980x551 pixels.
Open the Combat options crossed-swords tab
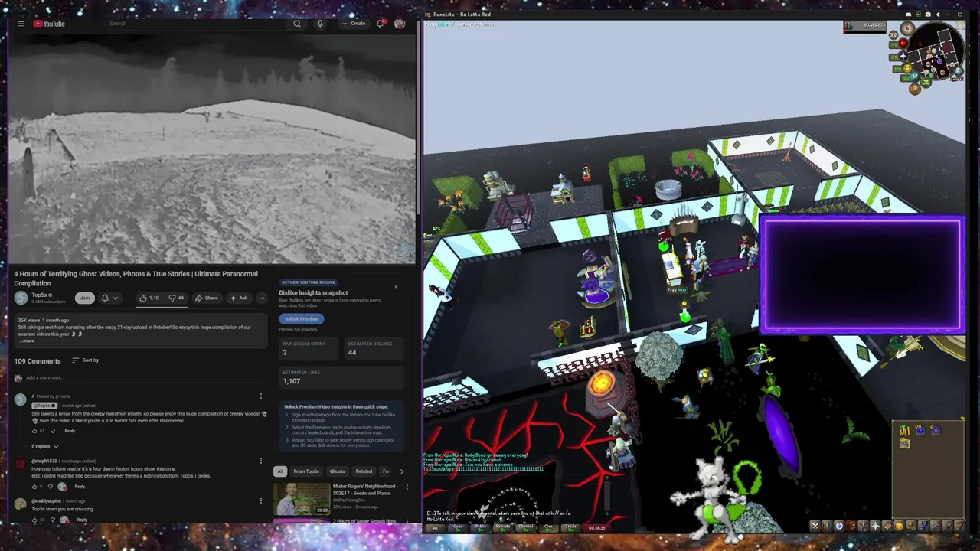(815, 526)
